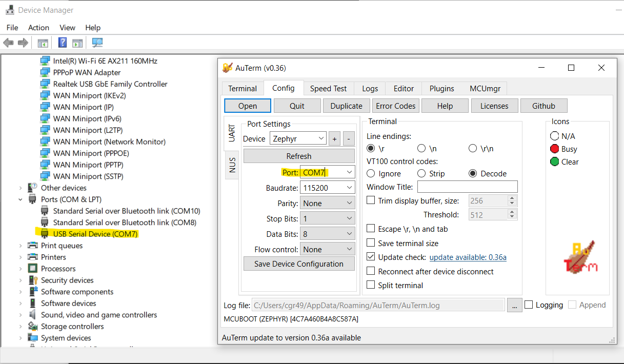Screen dimensions: 624x364
Task: Click the Busy status icon in AuTerm's Icons panel
Action: tap(554, 149)
